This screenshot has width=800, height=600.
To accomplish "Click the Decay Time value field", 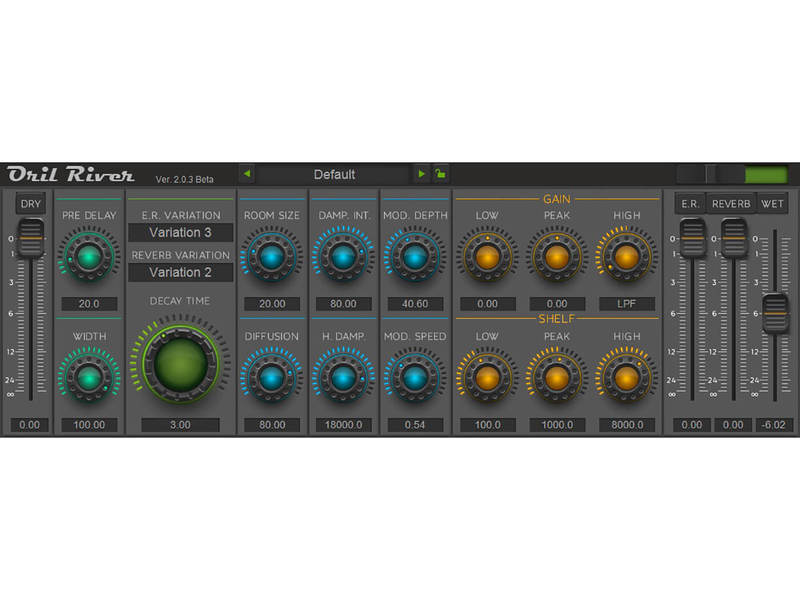I will [180, 425].
